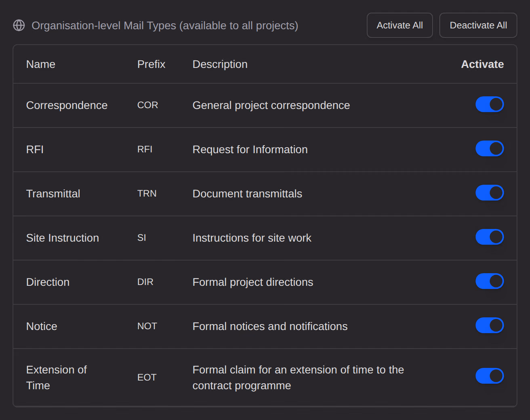The width and height of the screenshot is (530, 420).
Task: Select the Name column header
Action: click(41, 64)
